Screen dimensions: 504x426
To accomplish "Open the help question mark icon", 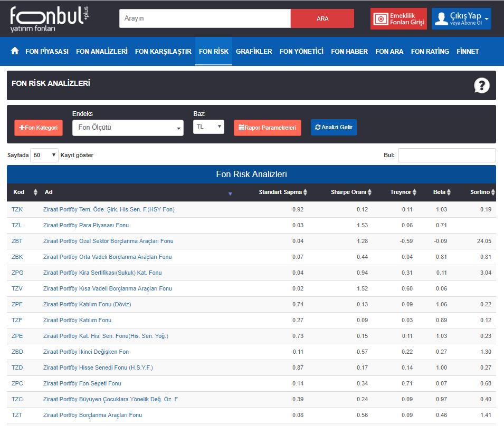I will (x=481, y=85).
